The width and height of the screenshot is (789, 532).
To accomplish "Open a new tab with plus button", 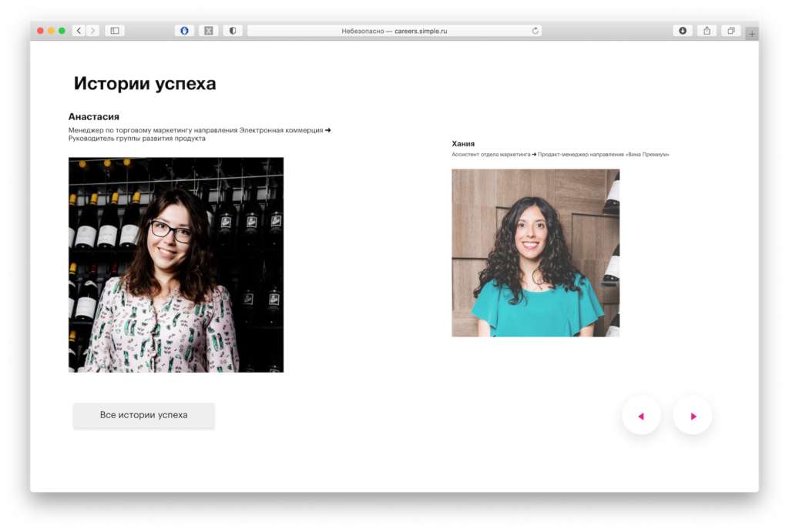I will click(752, 34).
